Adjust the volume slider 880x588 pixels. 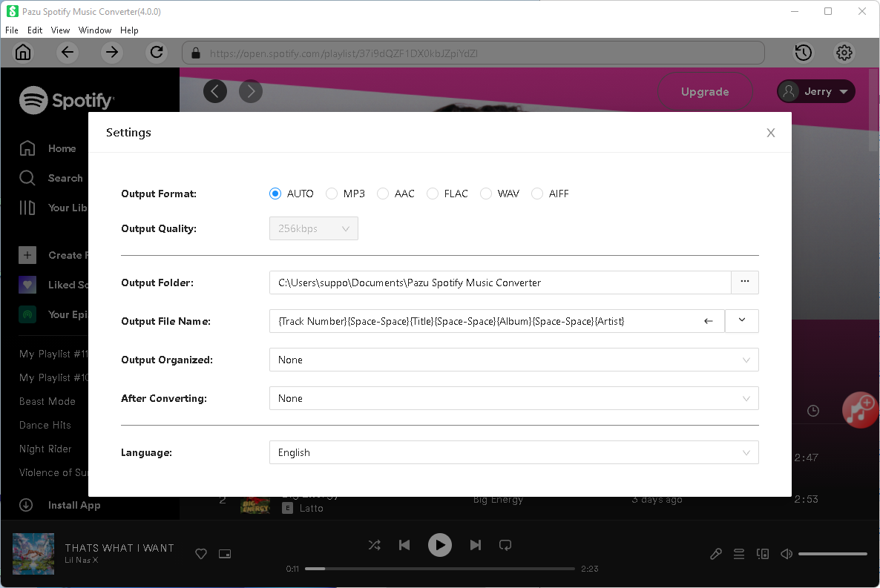(833, 554)
